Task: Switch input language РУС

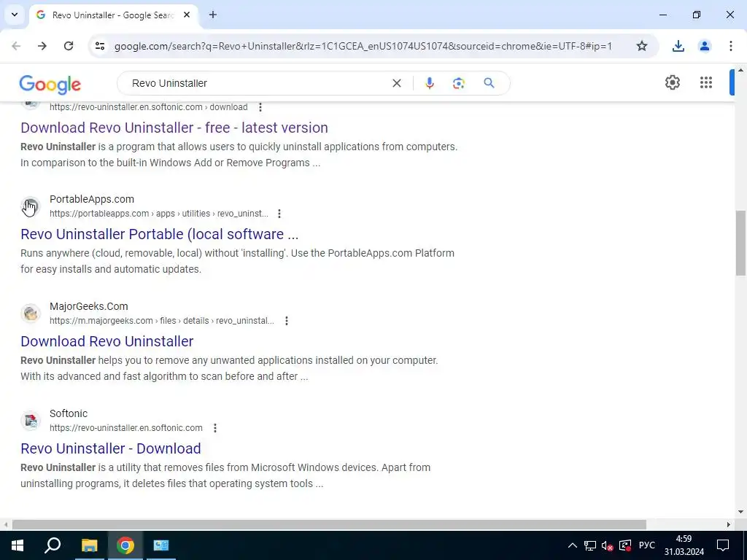Action: 646,545
